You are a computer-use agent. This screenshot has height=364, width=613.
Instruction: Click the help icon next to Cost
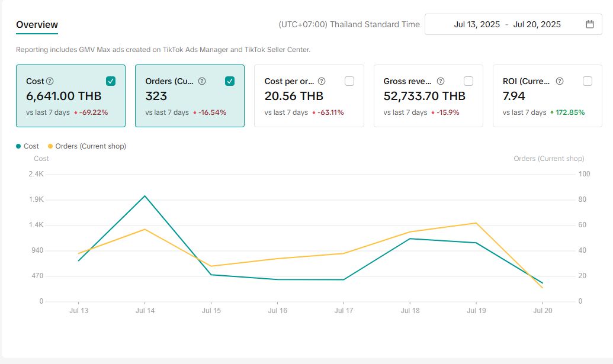pyautogui.click(x=50, y=81)
